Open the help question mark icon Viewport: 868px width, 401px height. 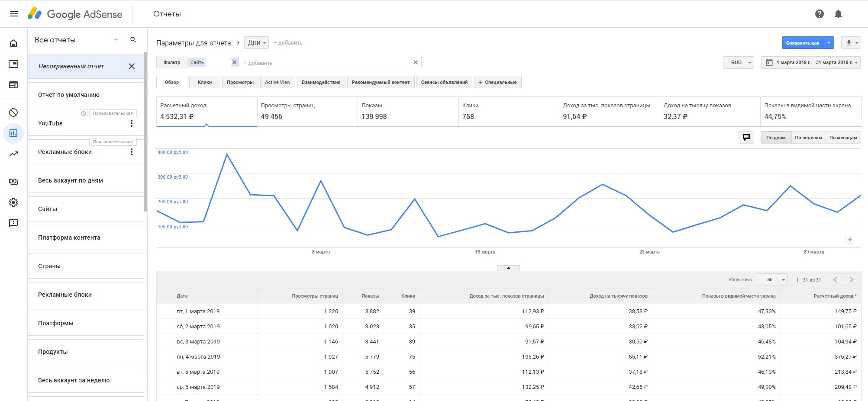click(x=819, y=14)
